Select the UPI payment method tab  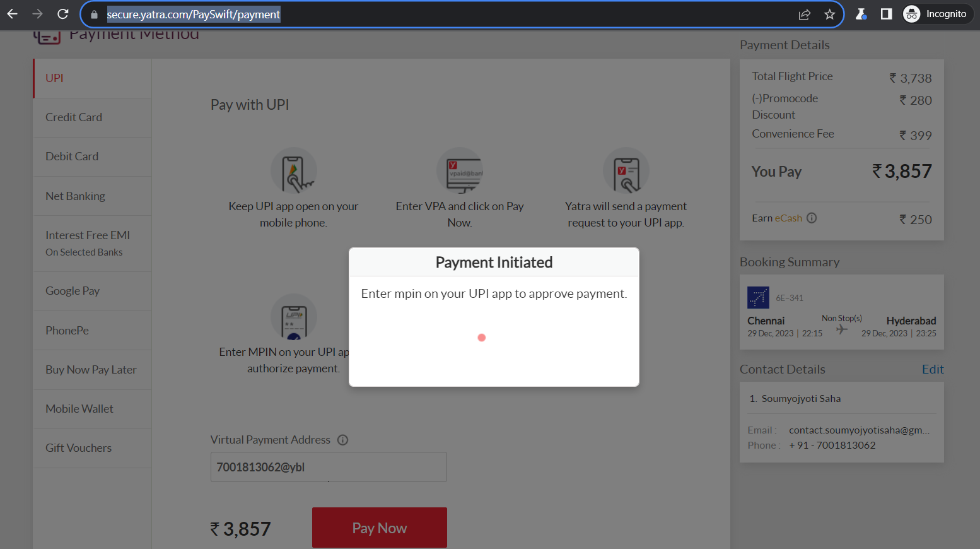92,78
